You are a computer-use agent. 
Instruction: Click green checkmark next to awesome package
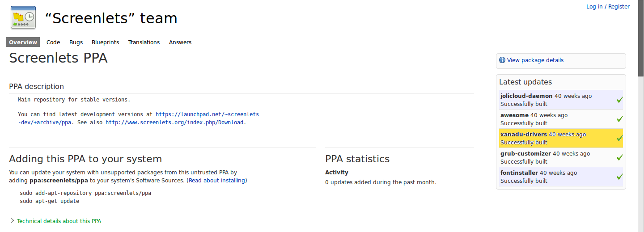tap(619, 119)
